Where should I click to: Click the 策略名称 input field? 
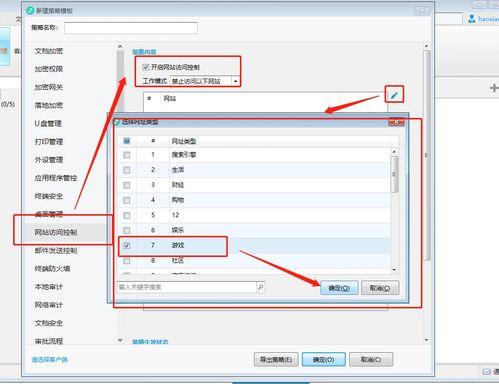point(131,28)
